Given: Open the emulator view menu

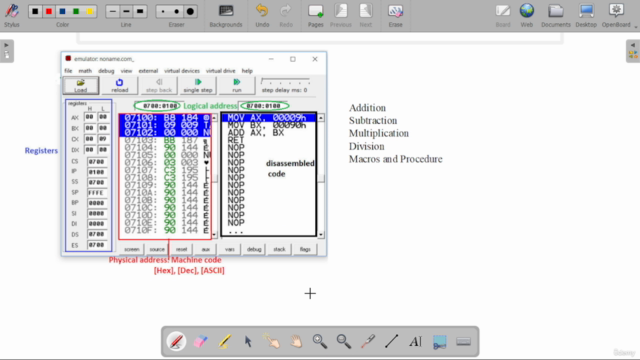Looking at the screenshot, I should click(x=126, y=71).
